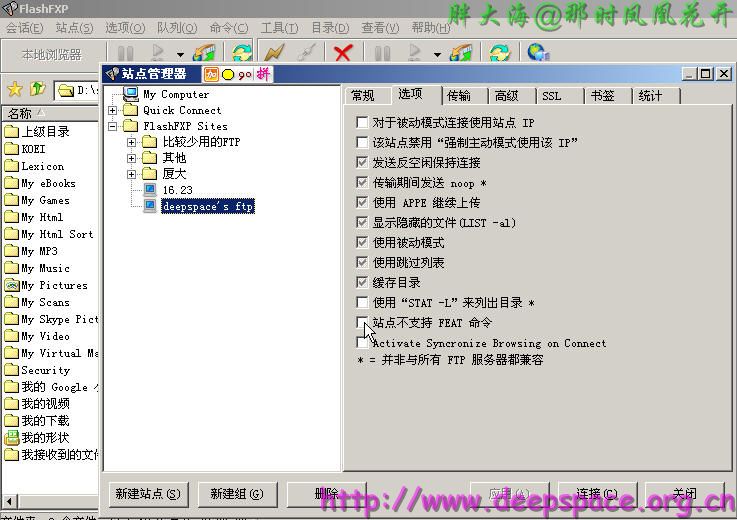Screen dimensions: 737x520
Task: Expand the 比较少用的FTP folder node
Action: point(132,142)
